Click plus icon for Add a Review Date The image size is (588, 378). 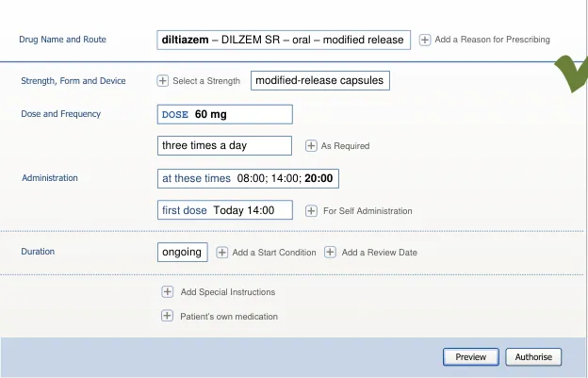pos(331,253)
